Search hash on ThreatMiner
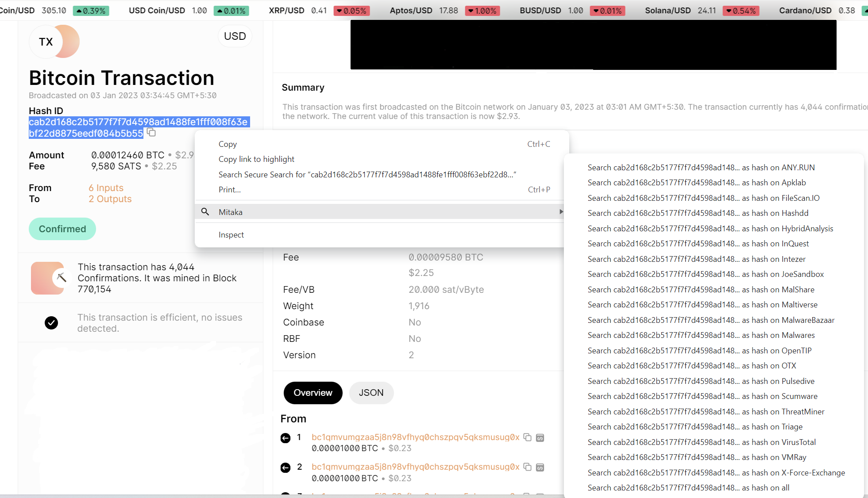The image size is (868, 498). coord(714,412)
